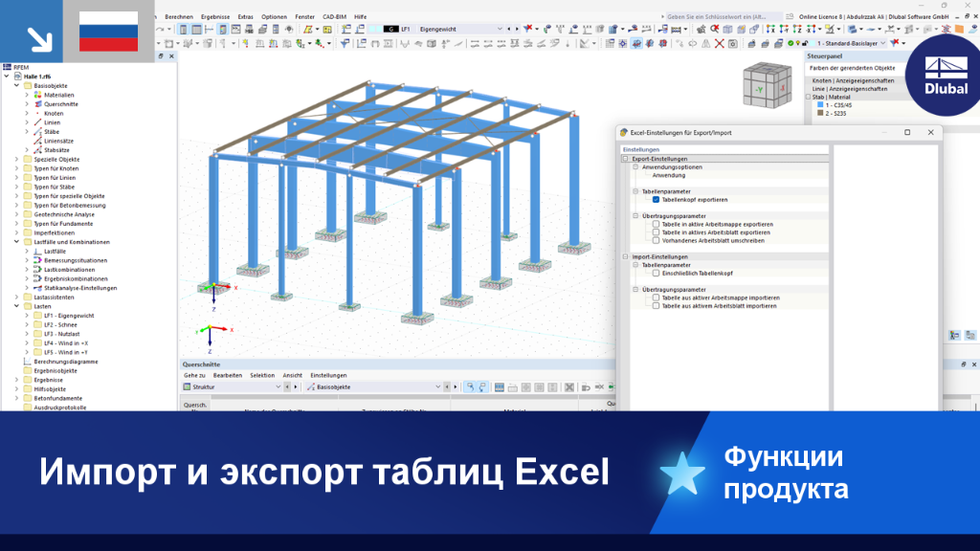Click the load case filter funnel with red X
Screen dimensions: 980x551
[527, 29]
